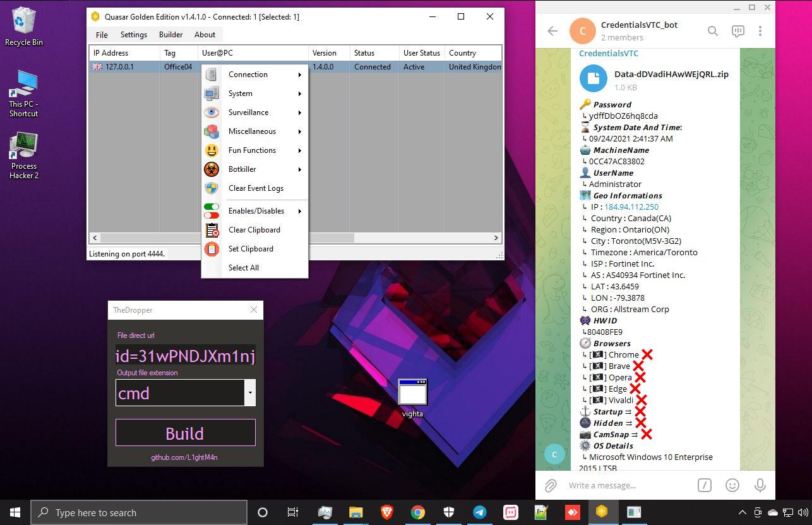This screenshot has width=812, height=525.
Task: Open Task View on the taskbar
Action: pos(292,512)
